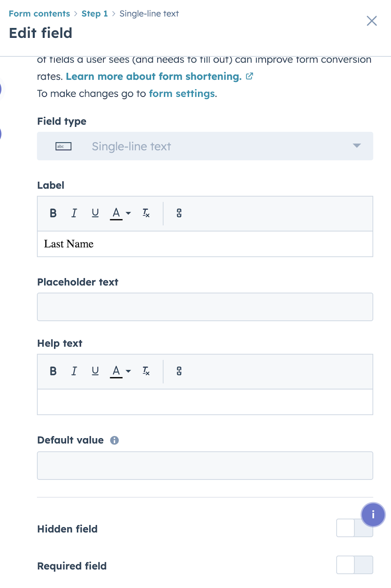This screenshot has width=391, height=588.
Task: Apply italic formatting in the Label toolbar
Action: pos(74,213)
